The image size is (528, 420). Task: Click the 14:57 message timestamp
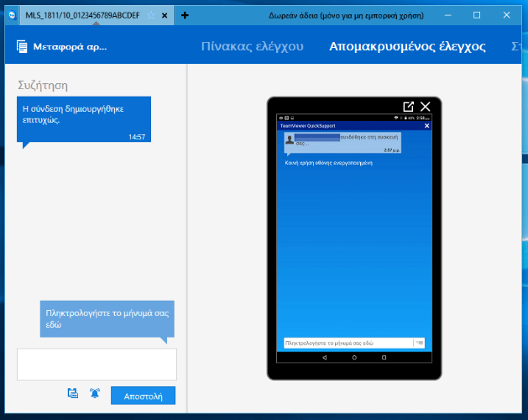coord(137,137)
